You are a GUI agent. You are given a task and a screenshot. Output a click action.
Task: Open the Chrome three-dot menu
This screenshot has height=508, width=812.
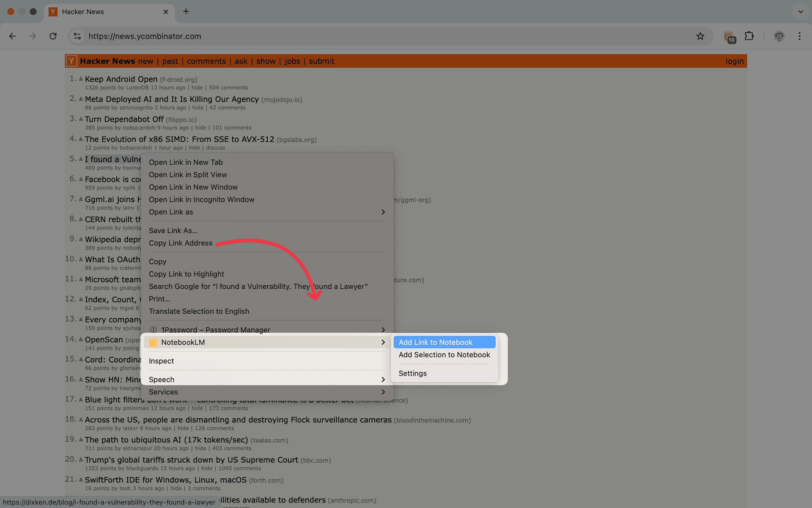[800, 36]
